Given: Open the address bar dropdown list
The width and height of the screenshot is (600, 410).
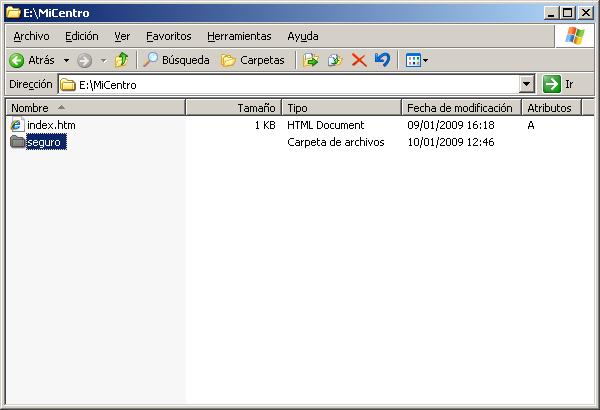Looking at the screenshot, I should tap(527, 85).
